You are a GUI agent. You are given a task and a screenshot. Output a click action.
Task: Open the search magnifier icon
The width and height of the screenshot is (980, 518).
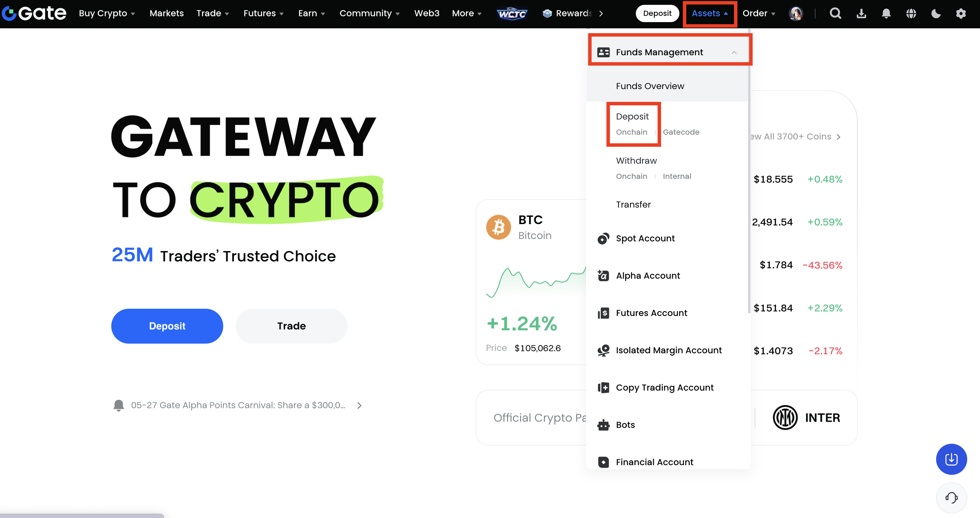click(835, 14)
